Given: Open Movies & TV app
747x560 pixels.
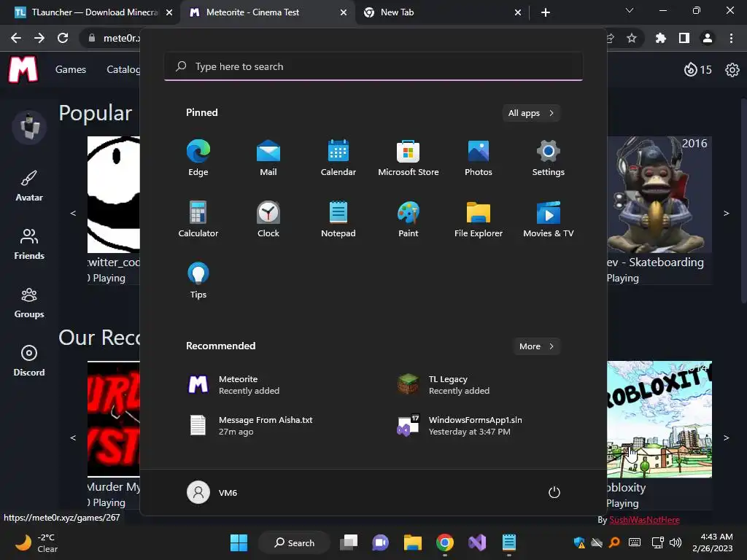Looking at the screenshot, I should coord(549,219).
